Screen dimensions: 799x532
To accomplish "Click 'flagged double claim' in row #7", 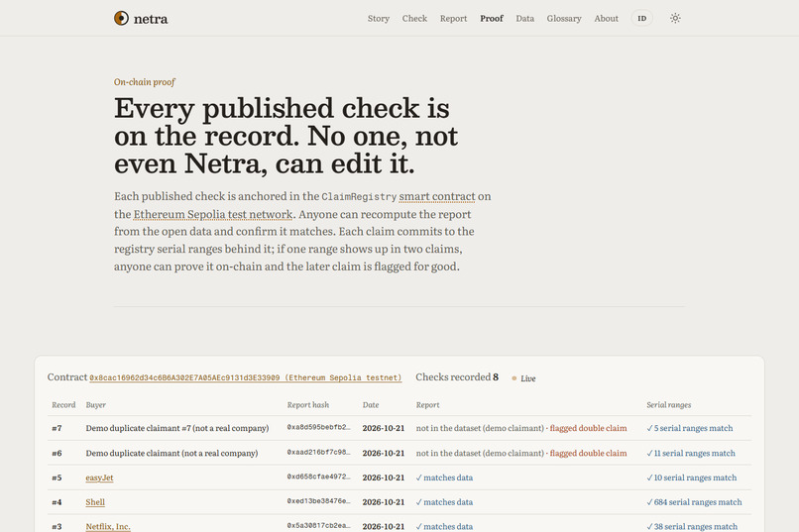I will point(588,428).
